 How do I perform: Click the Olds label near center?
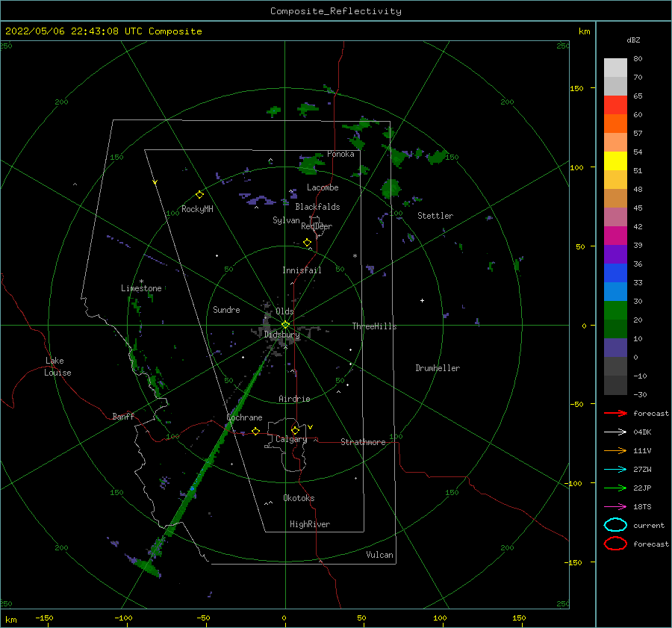[x=284, y=311]
